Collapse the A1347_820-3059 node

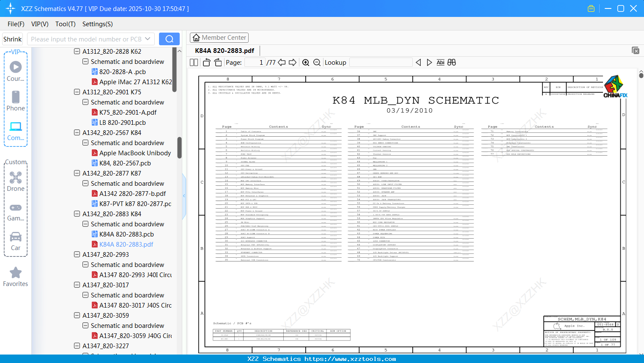pyautogui.click(x=77, y=315)
